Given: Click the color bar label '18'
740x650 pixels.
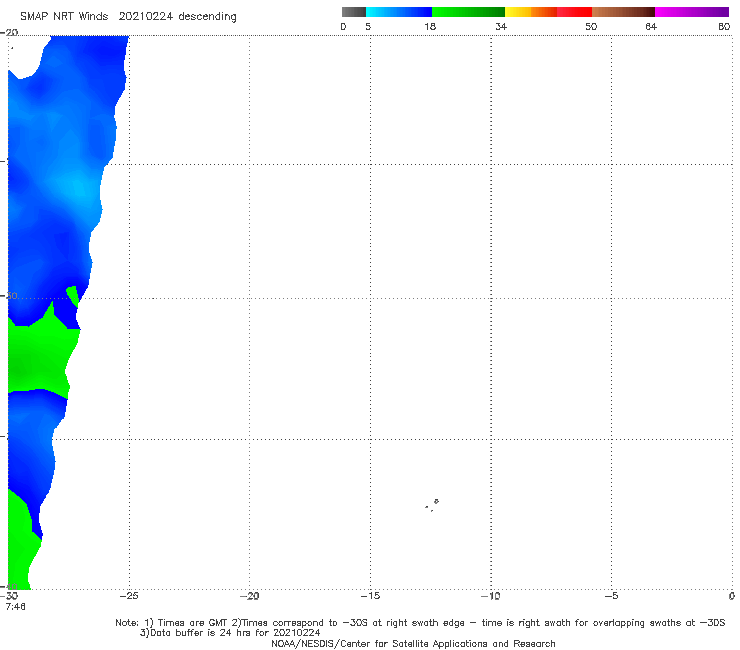Looking at the screenshot, I should pyautogui.click(x=430, y=26).
